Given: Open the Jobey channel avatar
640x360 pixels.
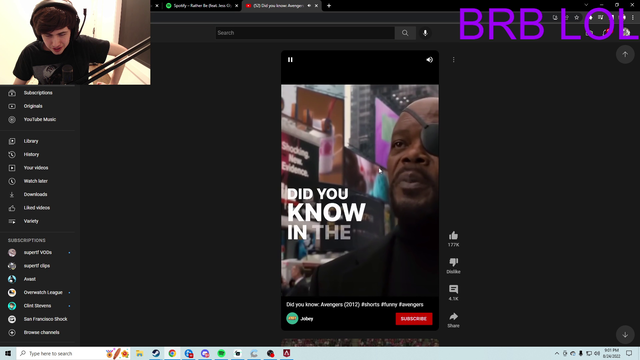Looking at the screenshot, I should tap(292, 318).
